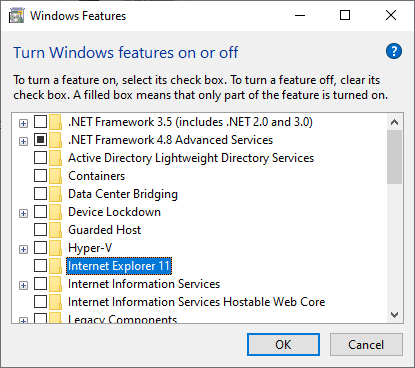
Task: Expand the Hyper-V node
Action: 23,250
